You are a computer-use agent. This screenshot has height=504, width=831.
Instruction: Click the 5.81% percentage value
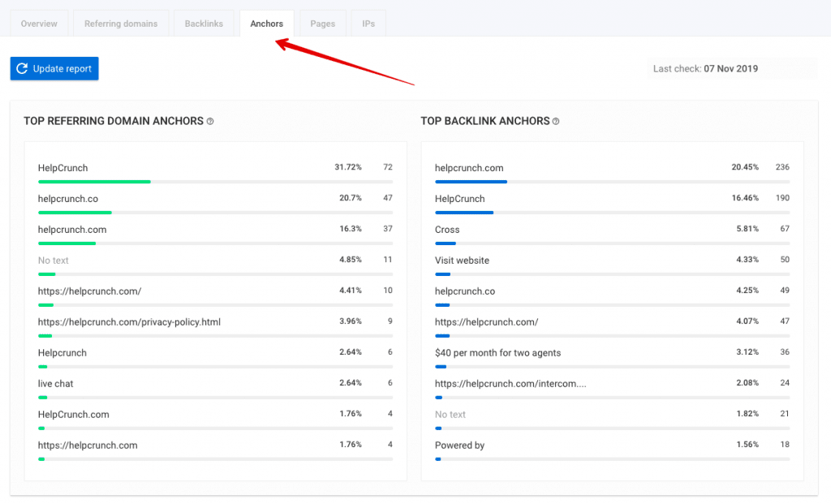point(747,228)
